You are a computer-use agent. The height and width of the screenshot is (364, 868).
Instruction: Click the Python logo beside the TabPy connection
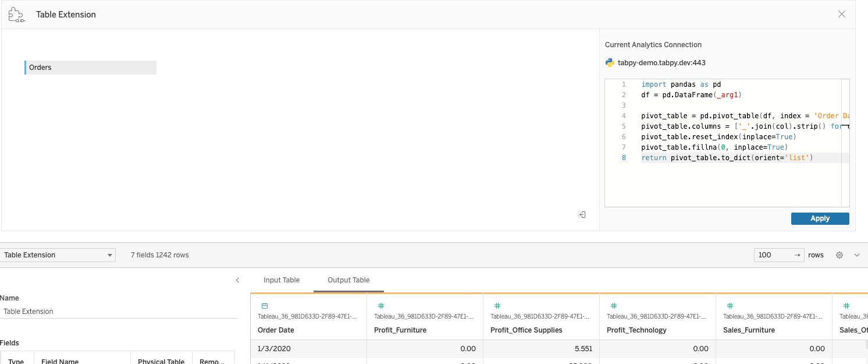point(610,63)
